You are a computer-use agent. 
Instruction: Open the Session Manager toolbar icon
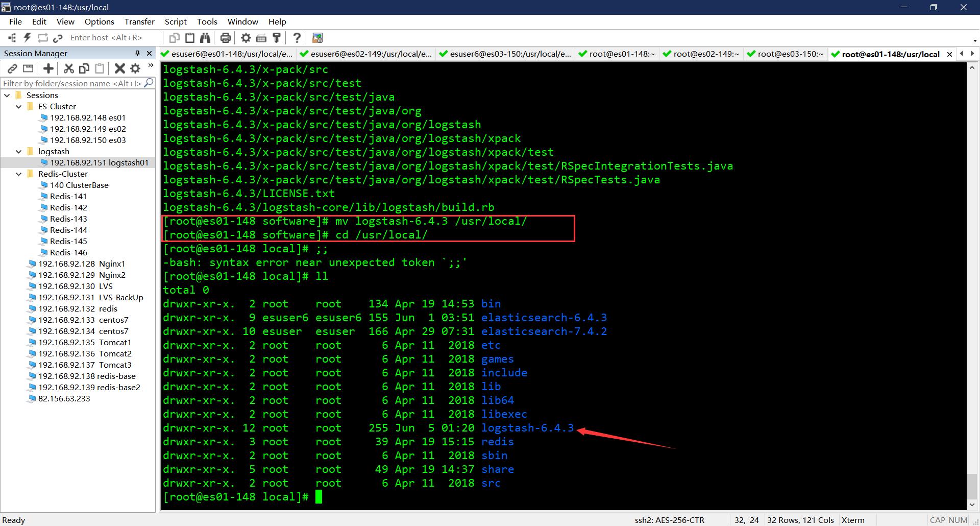[x=12, y=38]
